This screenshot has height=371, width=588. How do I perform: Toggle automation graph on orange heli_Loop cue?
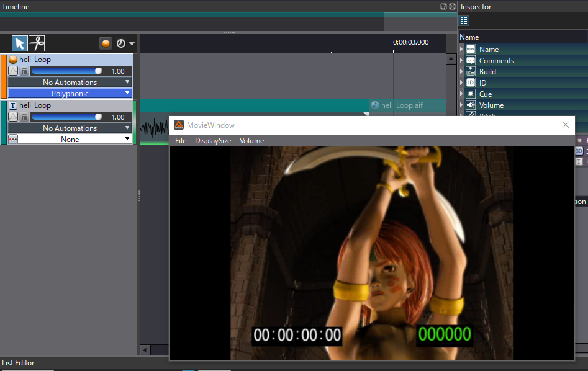13,71
